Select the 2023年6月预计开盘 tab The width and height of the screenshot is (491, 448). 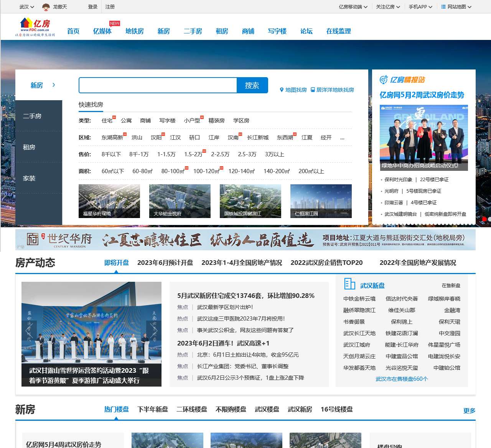point(165,263)
